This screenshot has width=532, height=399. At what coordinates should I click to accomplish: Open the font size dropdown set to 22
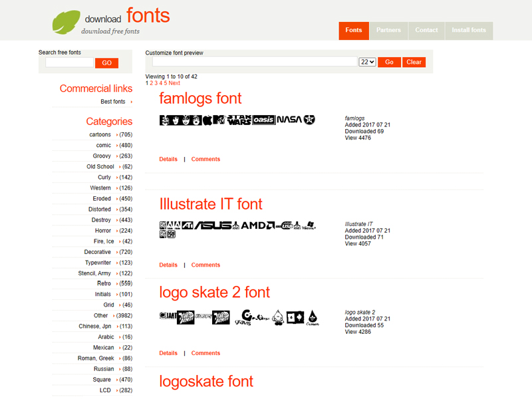[x=366, y=61]
